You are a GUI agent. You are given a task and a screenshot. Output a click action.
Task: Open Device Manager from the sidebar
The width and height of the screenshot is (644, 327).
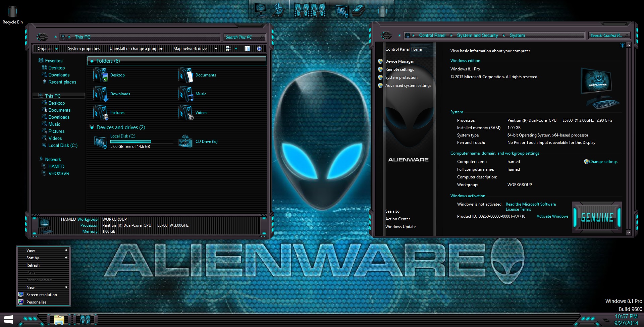click(399, 61)
